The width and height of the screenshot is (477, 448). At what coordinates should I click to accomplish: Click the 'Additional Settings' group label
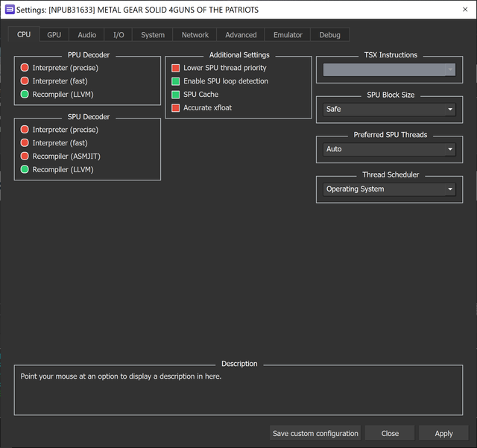[x=239, y=55]
